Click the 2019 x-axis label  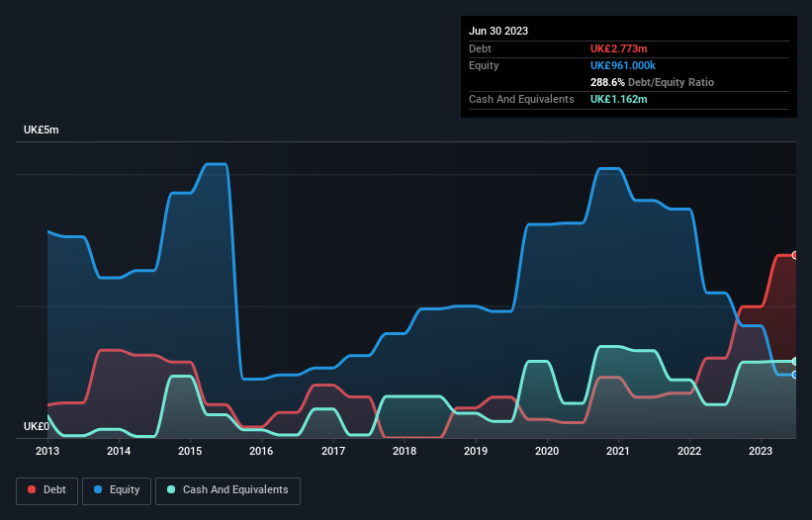point(476,451)
